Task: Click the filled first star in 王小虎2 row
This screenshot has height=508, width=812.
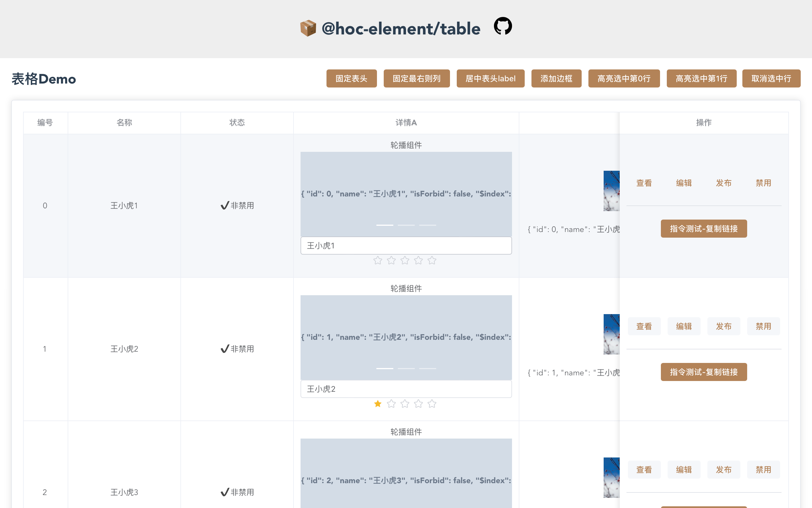Action: 378,404
